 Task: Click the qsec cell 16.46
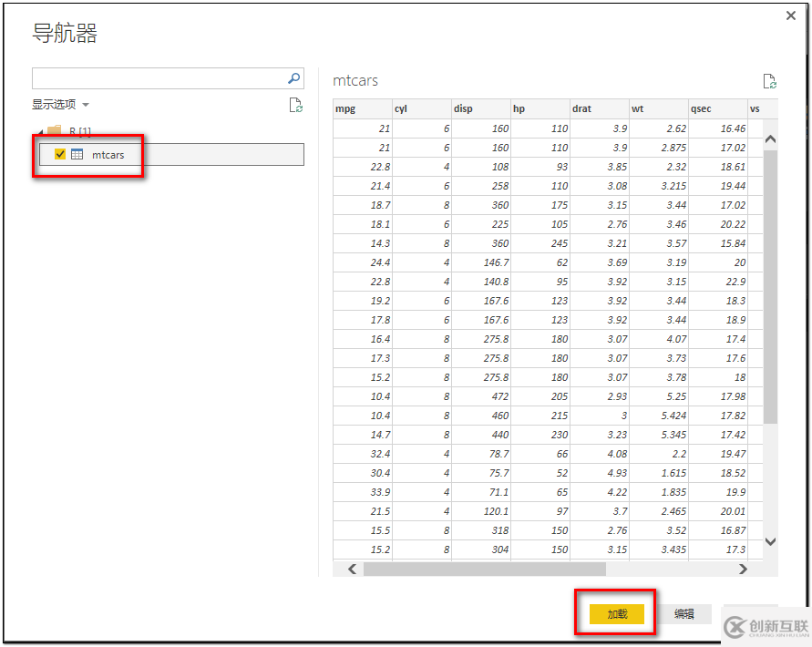718,128
